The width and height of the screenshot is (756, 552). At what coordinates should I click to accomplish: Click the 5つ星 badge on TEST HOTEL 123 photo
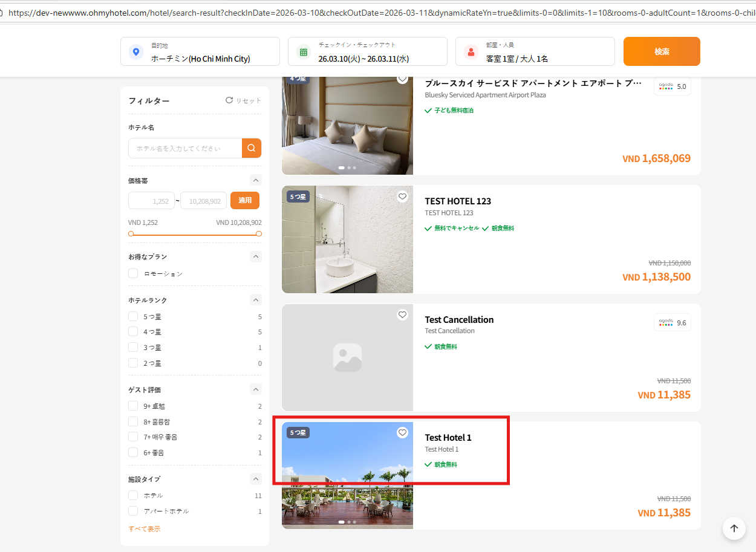298,196
